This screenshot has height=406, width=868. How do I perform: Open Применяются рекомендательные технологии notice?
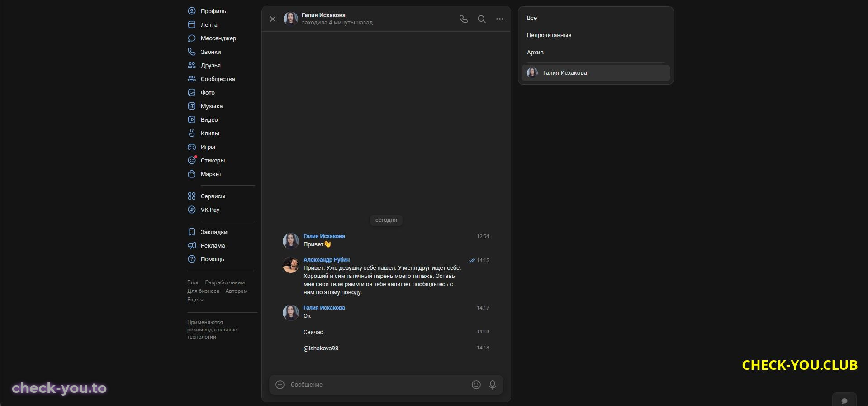click(212, 330)
